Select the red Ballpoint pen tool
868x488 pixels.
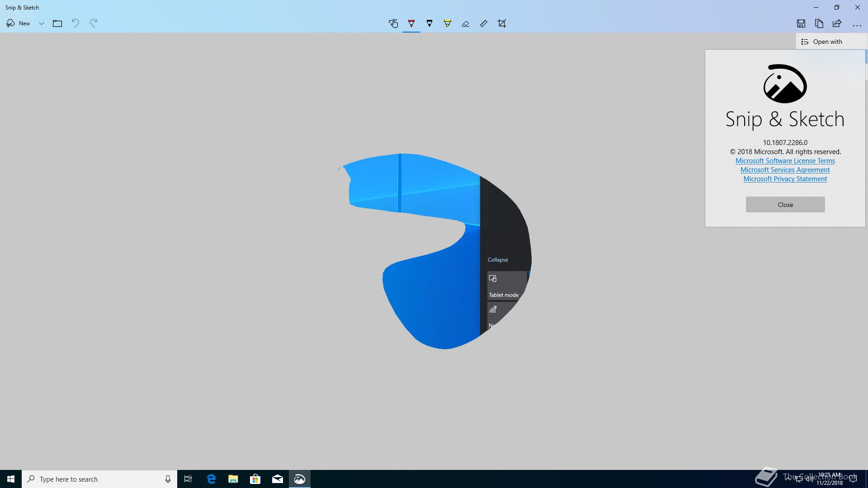pos(411,23)
